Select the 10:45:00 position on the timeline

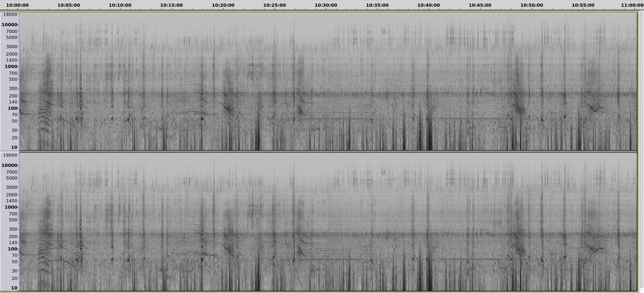[x=480, y=5]
